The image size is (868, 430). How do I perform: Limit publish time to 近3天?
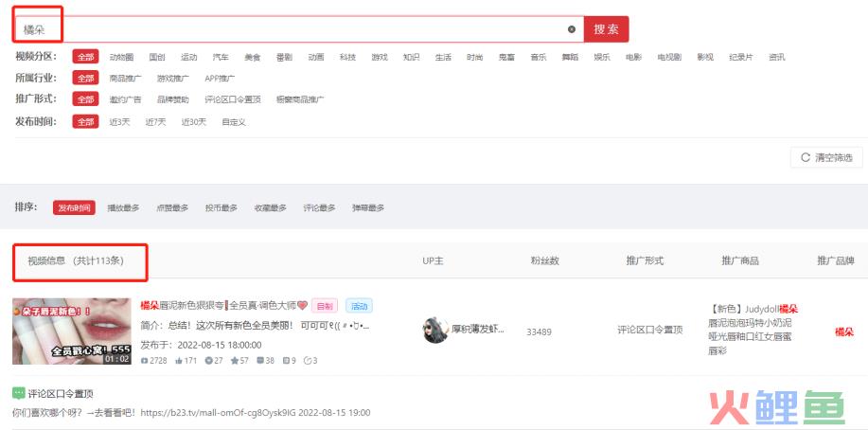click(x=119, y=122)
